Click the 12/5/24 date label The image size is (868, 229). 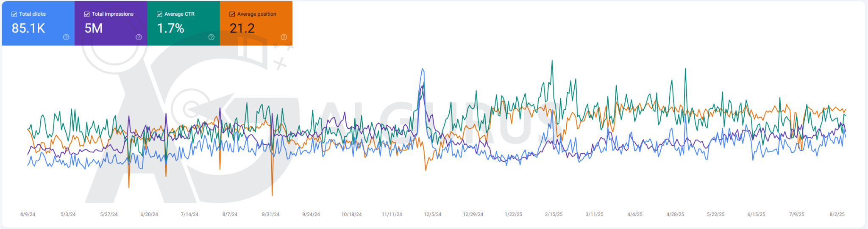(433, 215)
